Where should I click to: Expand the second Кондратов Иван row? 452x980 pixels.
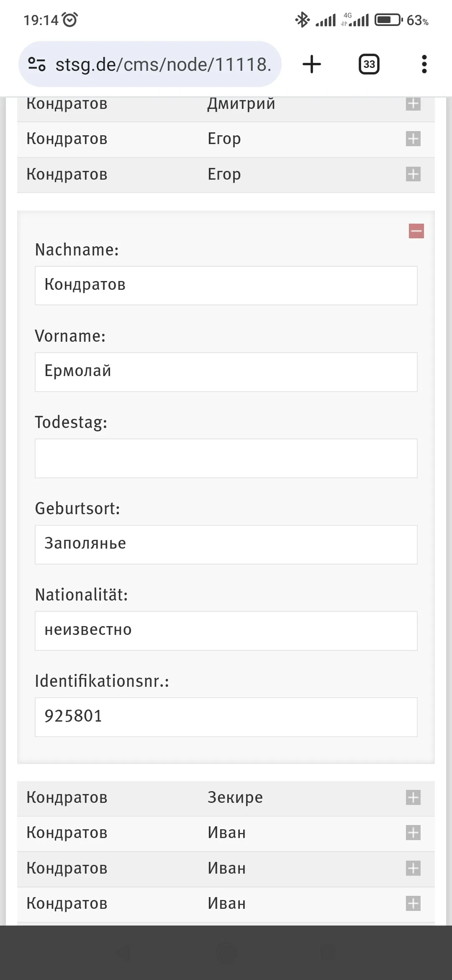point(413,868)
